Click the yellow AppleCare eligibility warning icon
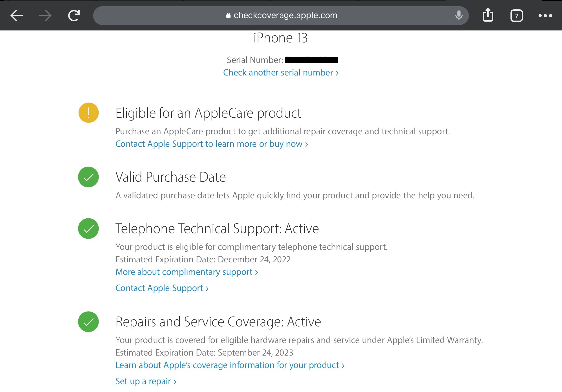Viewport: 562px width, 392px height. click(88, 113)
